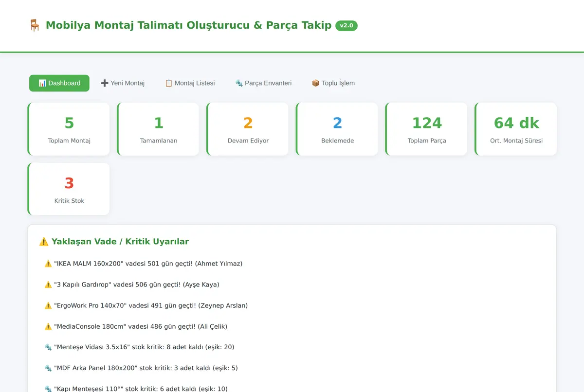Click the bolt icon on Kapı Menteşesi alert

point(48,389)
